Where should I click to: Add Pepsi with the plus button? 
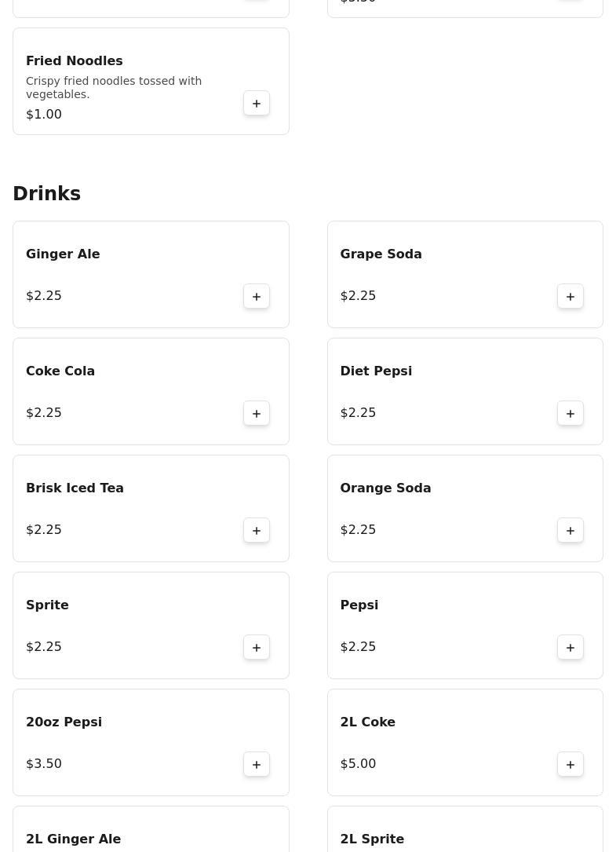pos(570,647)
